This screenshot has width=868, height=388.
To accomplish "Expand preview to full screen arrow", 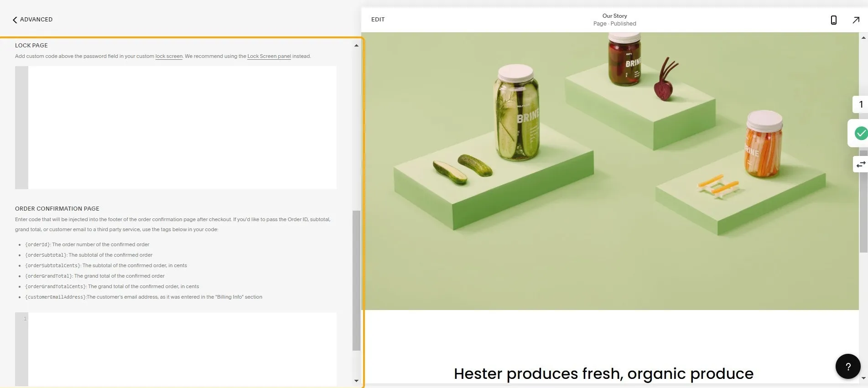I will [x=856, y=20].
